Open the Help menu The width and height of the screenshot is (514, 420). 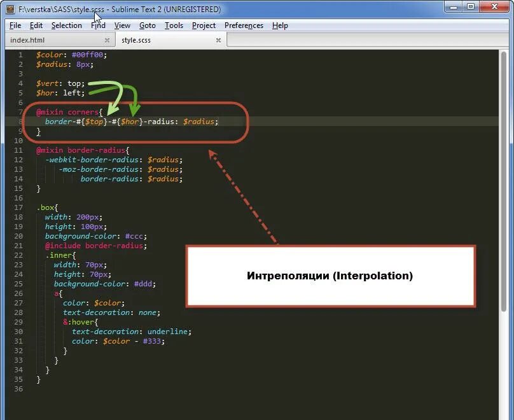coord(280,25)
